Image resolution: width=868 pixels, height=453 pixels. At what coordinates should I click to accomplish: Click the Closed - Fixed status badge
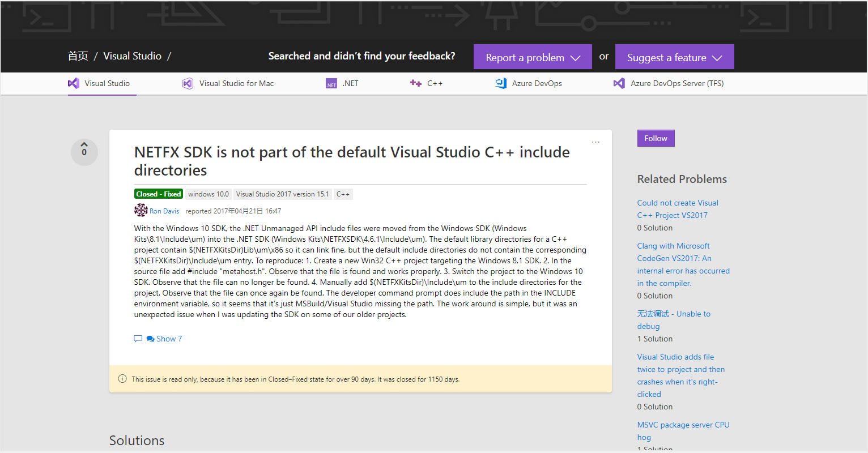159,194
